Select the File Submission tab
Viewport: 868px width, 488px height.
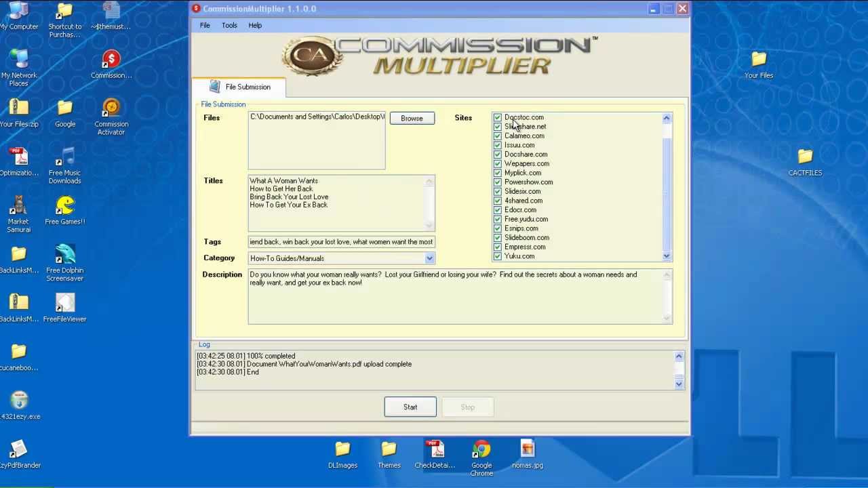tap(239, 87)
